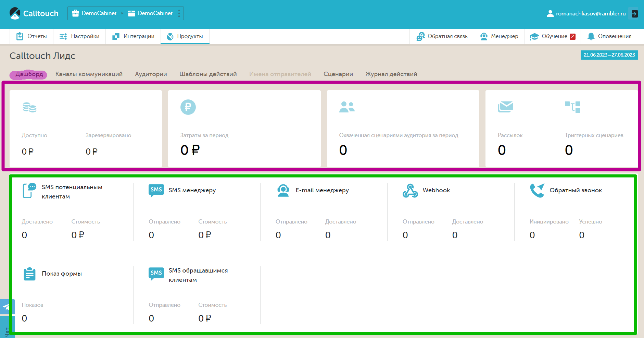Click the red Обучение notification badge

tap(572, 36)
